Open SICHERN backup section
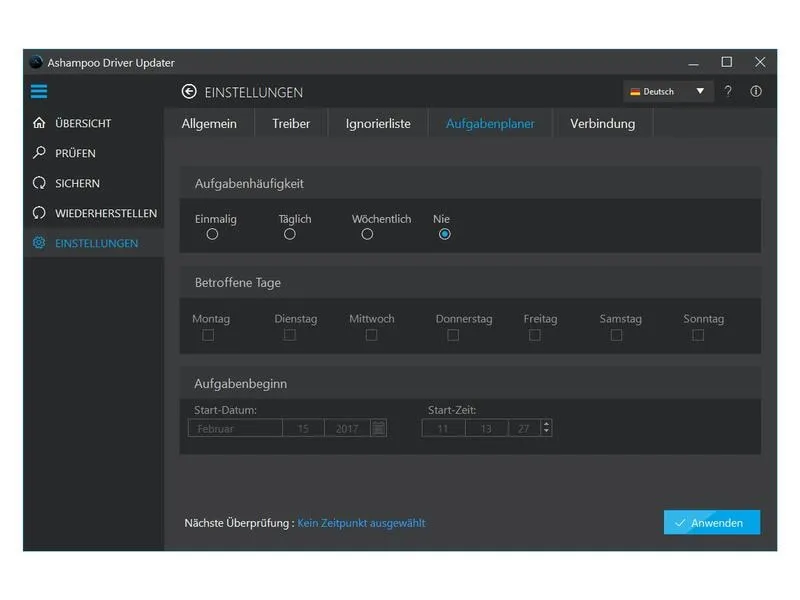The image size is (800, 600). point(77,183)
